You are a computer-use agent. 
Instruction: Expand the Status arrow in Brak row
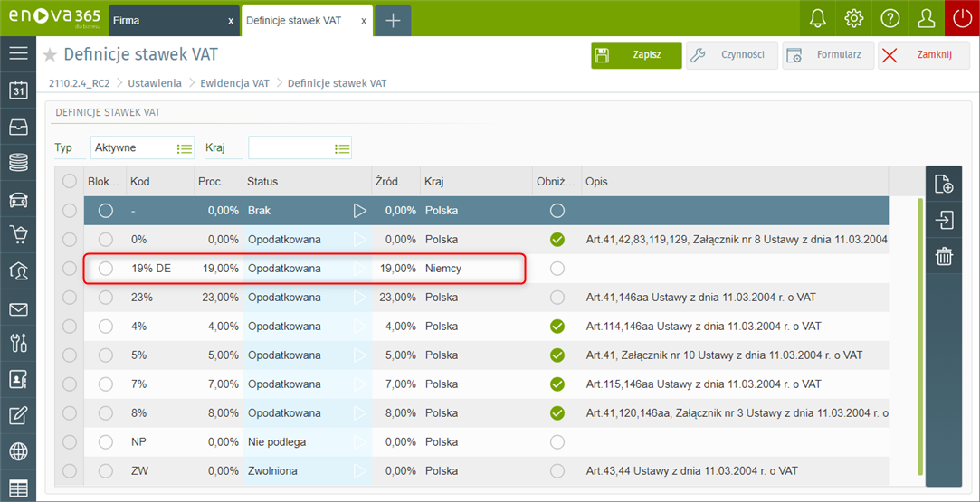point(360,211)
